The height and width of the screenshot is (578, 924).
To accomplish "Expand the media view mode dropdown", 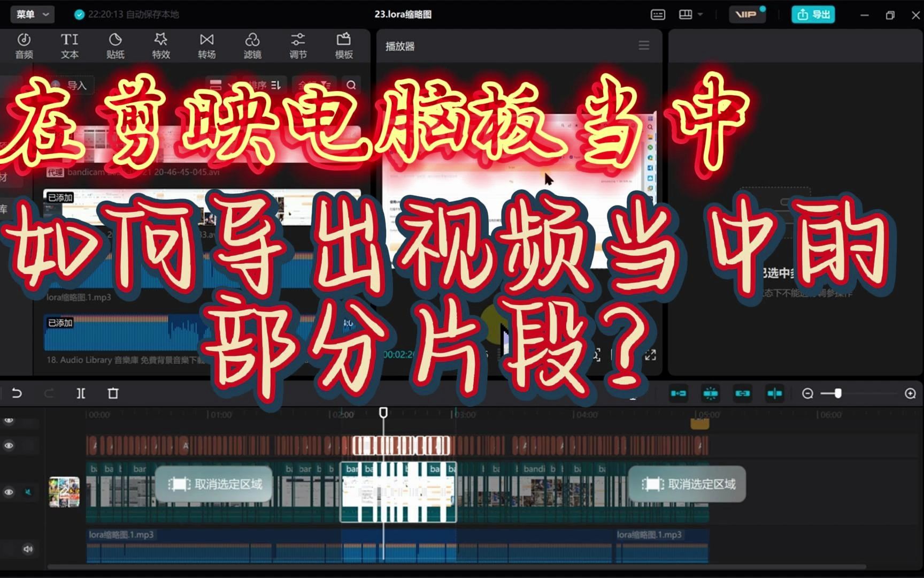I will point(221,85).
